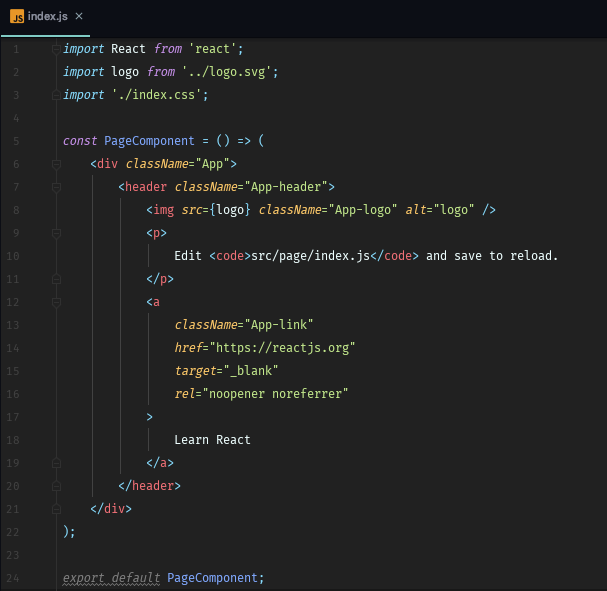
Task: Click on the Learn React text
Action: click(212, 440)
